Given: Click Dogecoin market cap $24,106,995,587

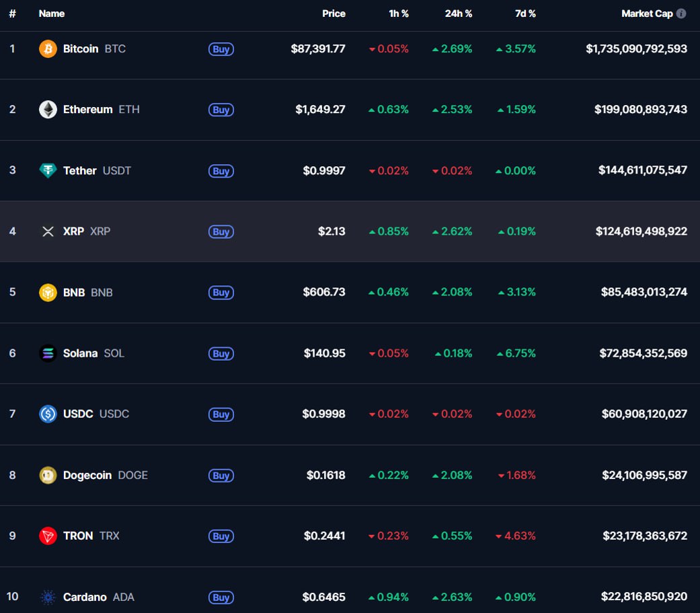Looking at the screenshot, I should coord(645,475).
